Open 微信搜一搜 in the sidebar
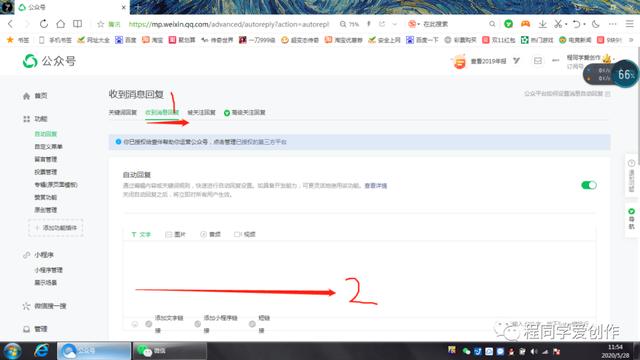Image resolution: width=640 pixels, height=360 pixels. 45,306
